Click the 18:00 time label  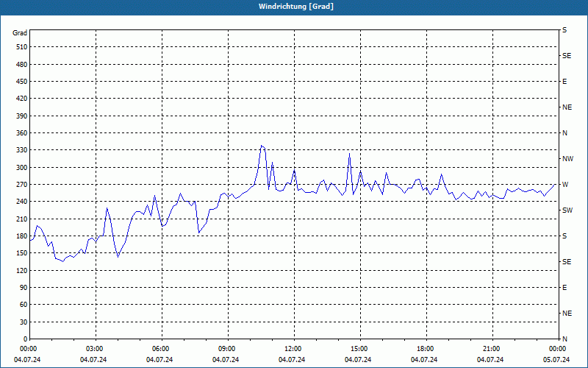click(x=426, y=349)
